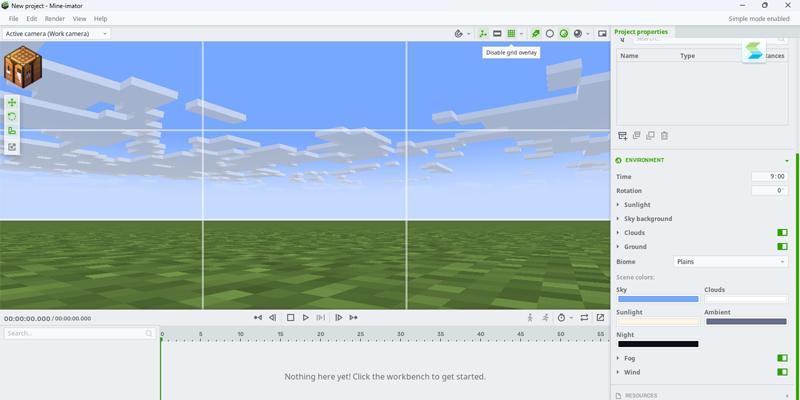Image resolution: width=800 pixels, height=400 pixels.
Task: Open the File menu
Action: click(13, 18)
